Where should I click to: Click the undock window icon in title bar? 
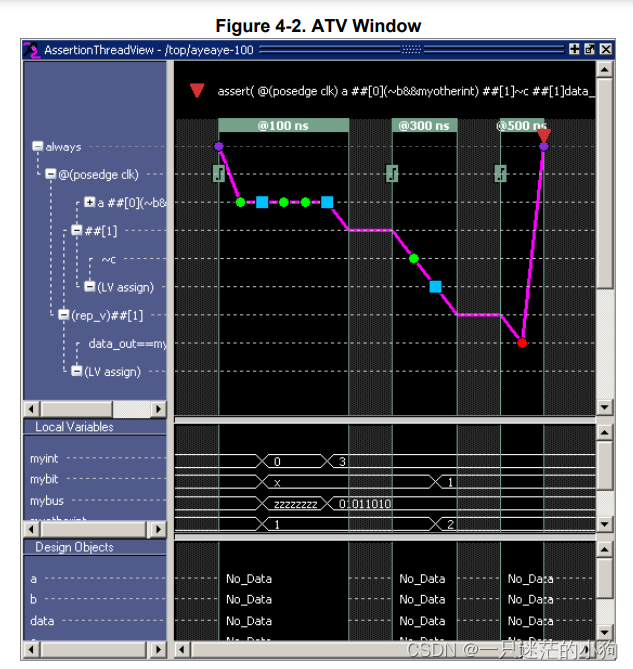[x=590, y=49]
